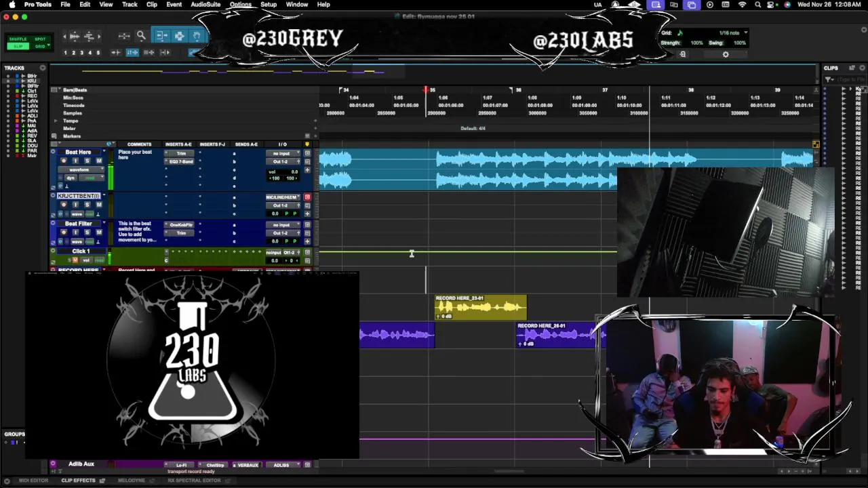Mute the KRJCTTBENT track
The width and height of the screenshot is (868, 488).
(x=99, y=205)
